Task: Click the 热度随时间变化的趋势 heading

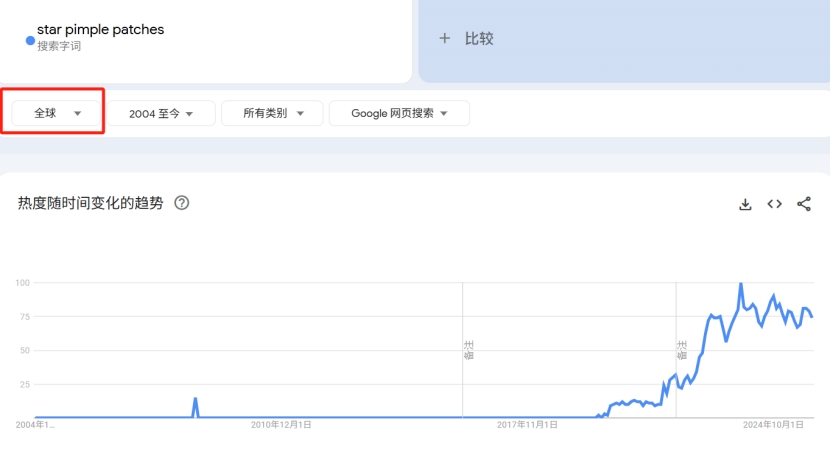Action: click(x=90, y=203)
